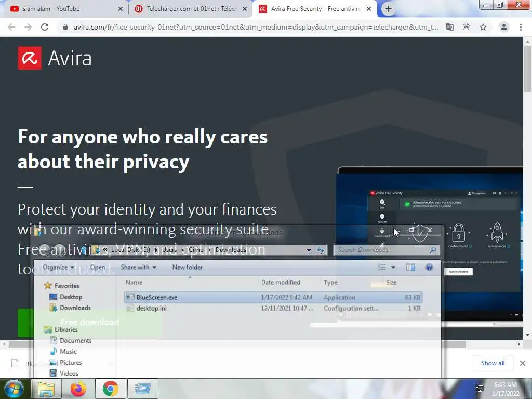Focus the Chrome address bar URL
Image resolution: width=532 pixels, height=399 pixels.
coord(256,27)
